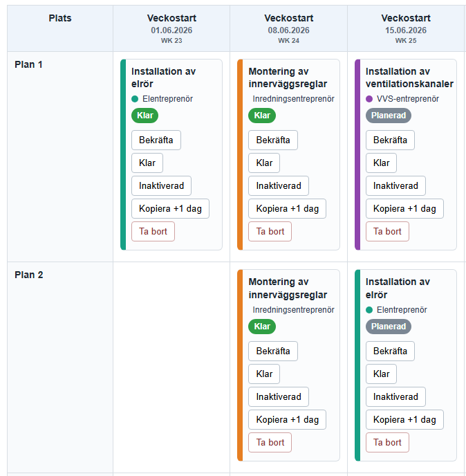The image size is (466, 476).
Task: Click Ta bort on Plan 2 innerväggsreglar card
Action: coord(270,442)
